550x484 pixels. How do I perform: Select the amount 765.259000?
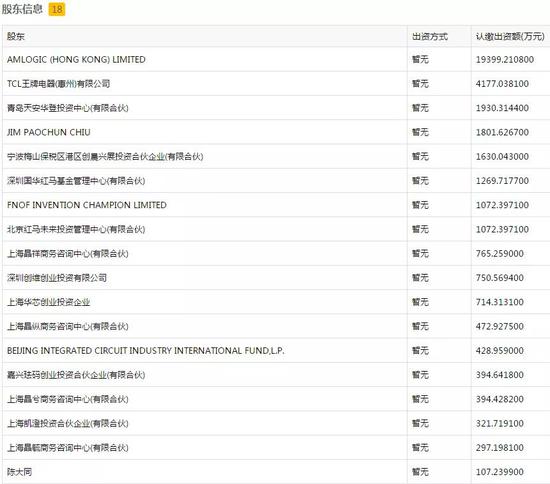pos(499,254)
